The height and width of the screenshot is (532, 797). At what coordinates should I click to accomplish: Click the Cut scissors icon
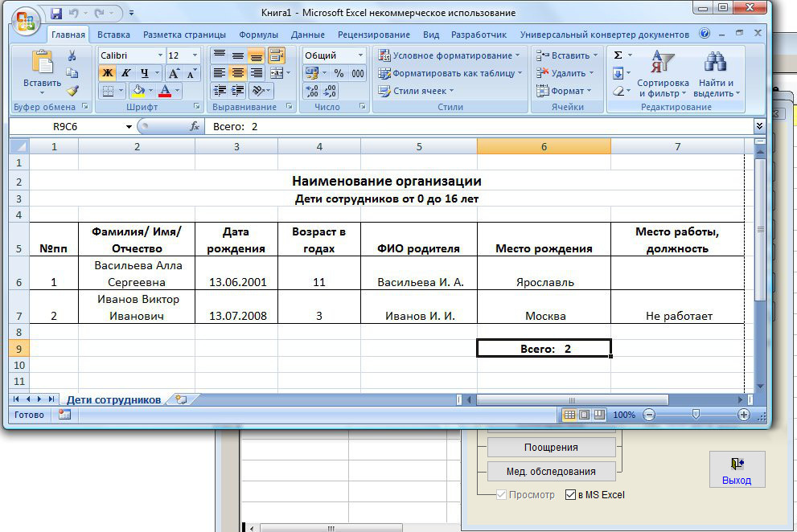pos(72,55)
